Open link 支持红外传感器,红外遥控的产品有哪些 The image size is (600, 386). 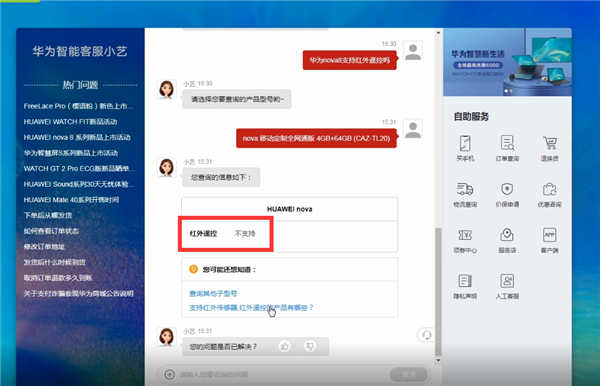(251, 308)
